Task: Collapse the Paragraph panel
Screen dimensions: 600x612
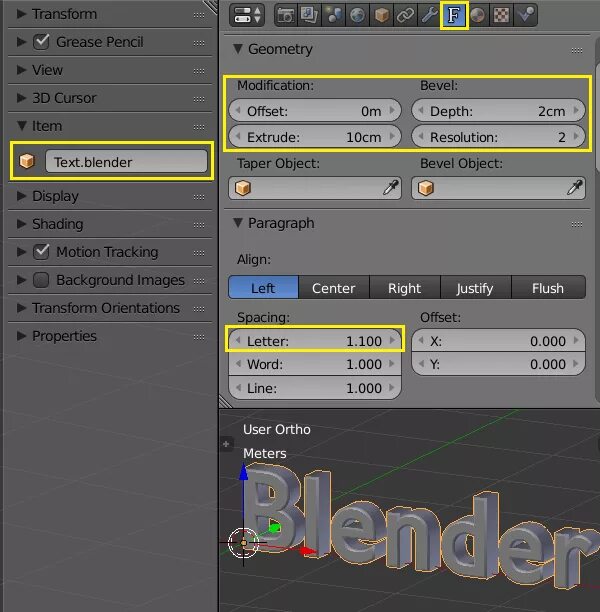Action: (x=237, y=223)
